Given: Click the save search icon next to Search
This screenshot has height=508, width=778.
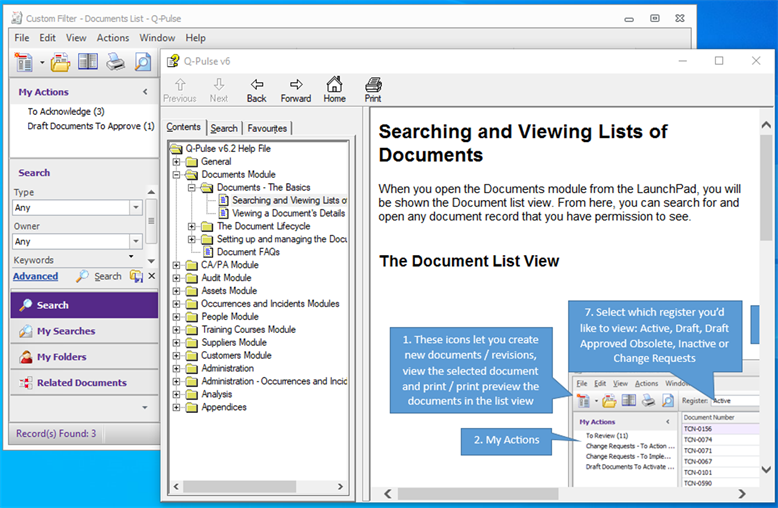Looking at the screenshot, I should [136, 276].
